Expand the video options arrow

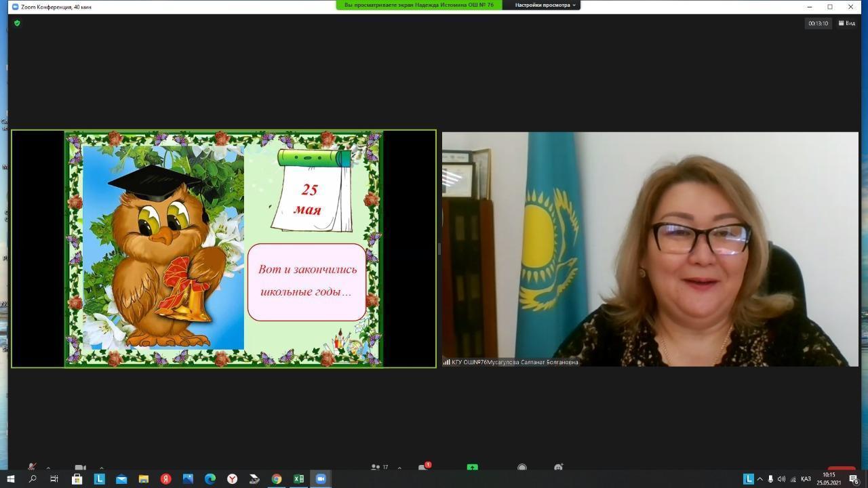pos(102,468)
